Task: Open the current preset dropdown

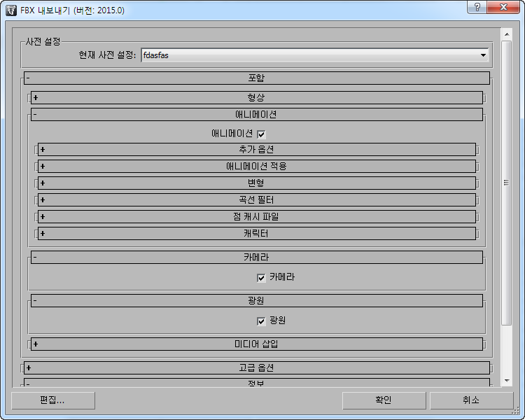Action: click(315, 55)
